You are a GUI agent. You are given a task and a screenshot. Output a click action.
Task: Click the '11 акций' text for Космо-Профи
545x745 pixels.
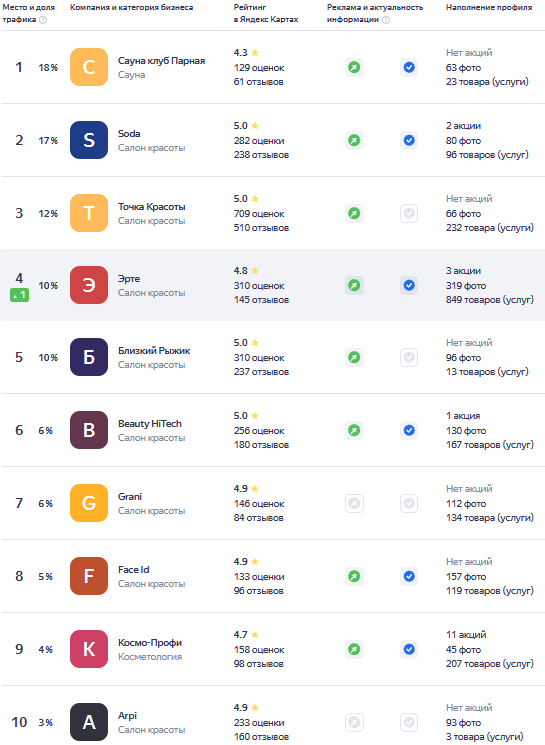[466, 635]
